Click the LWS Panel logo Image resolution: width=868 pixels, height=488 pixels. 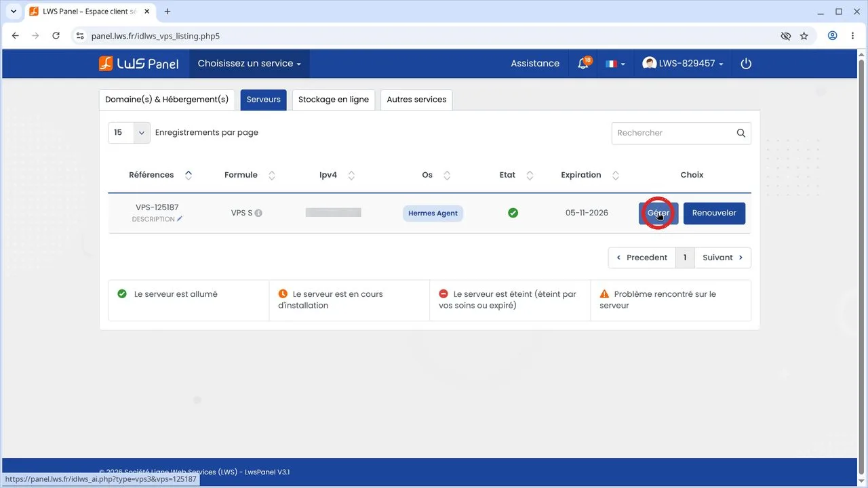pos(139,63)
